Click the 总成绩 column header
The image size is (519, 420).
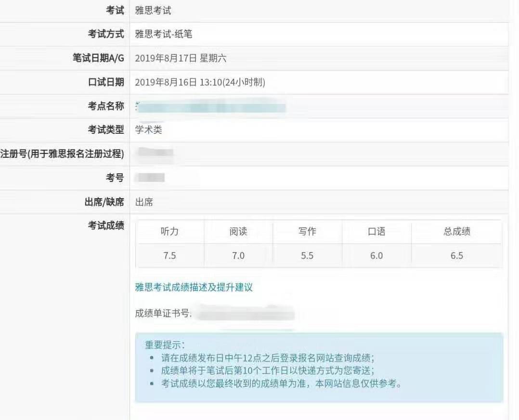[x=456, y=231]
